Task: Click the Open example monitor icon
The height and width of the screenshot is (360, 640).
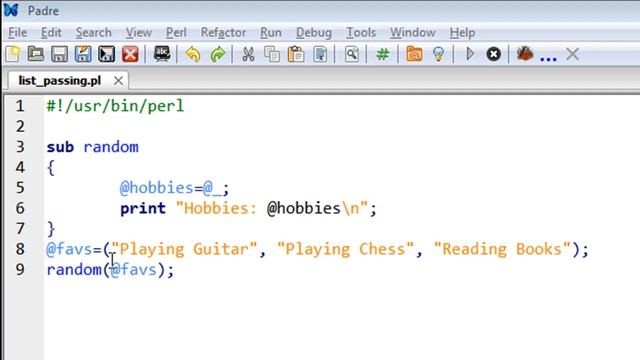Action: (x=162, y=54)
